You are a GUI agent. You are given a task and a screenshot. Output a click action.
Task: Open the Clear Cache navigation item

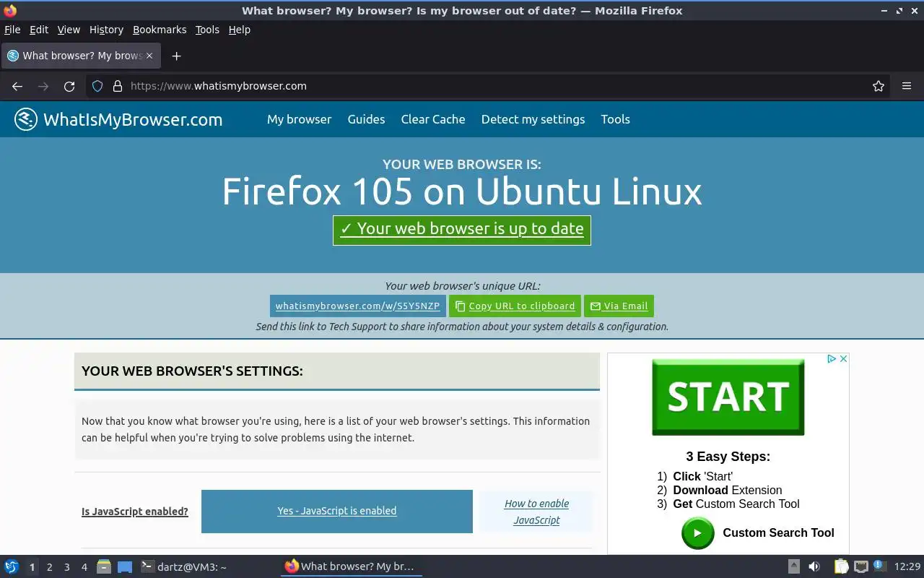pos(433,119)
